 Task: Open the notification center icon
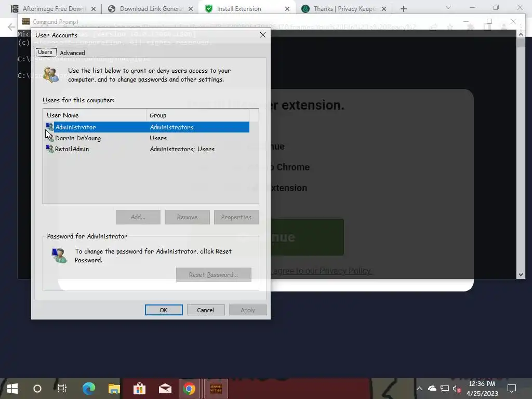click(x=512, y=389)
